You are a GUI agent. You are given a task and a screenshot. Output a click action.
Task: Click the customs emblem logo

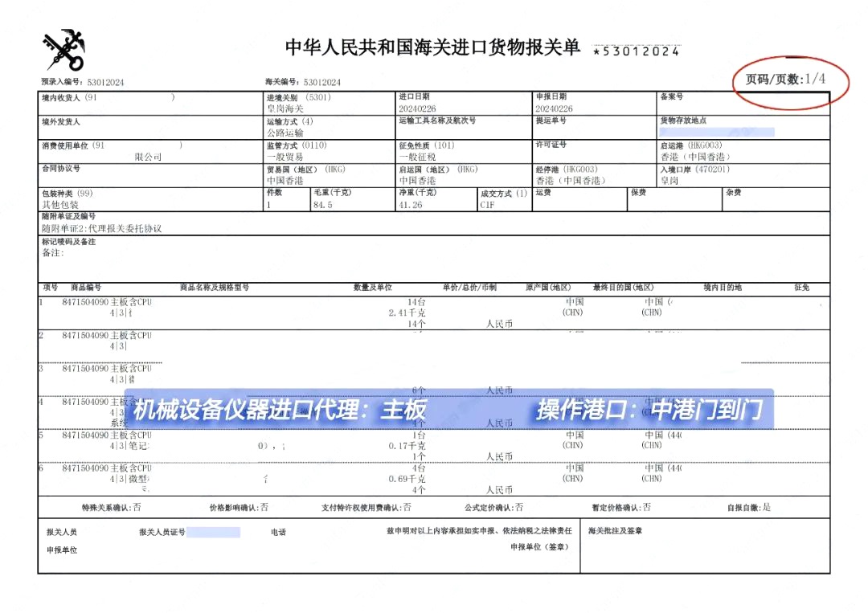(64, 50)
